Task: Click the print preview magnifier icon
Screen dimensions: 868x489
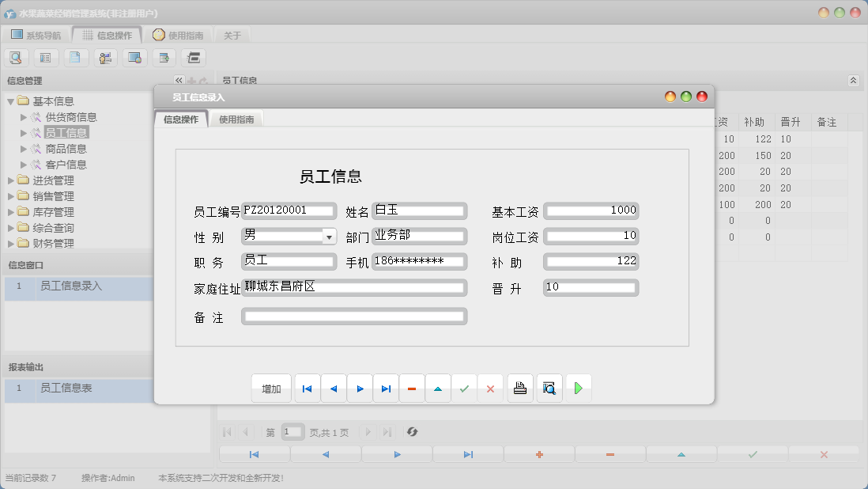Action: pos(549,388)
